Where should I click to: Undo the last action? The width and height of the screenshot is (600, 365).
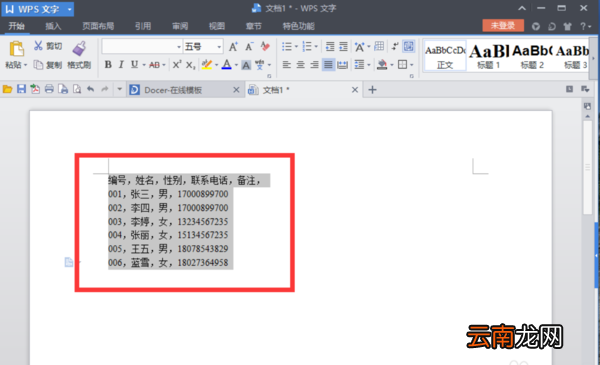pyautogui.click(x=90, y=89)
